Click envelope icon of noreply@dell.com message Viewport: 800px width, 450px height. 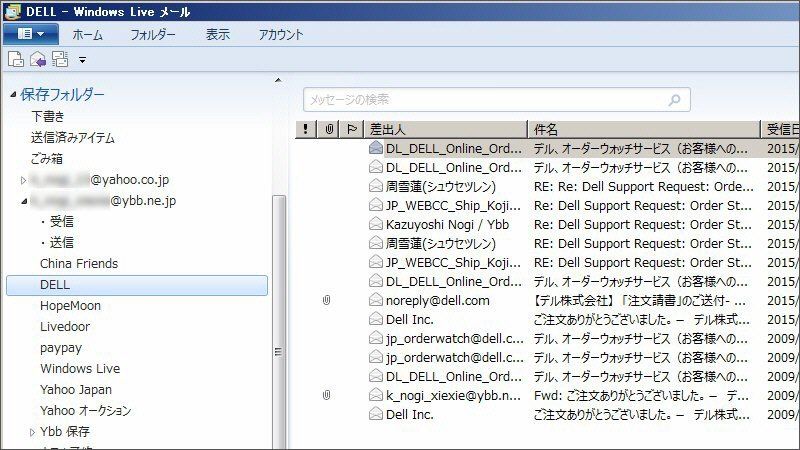click(x=376, y=300)
